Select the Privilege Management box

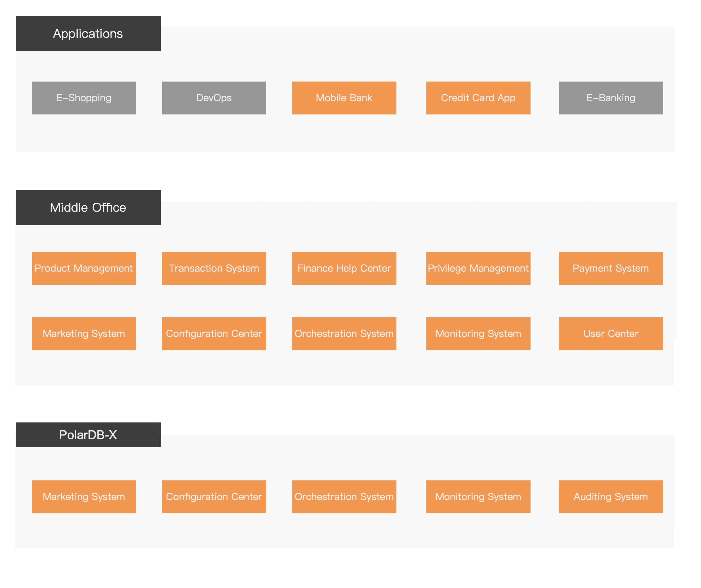click(478, 268)
